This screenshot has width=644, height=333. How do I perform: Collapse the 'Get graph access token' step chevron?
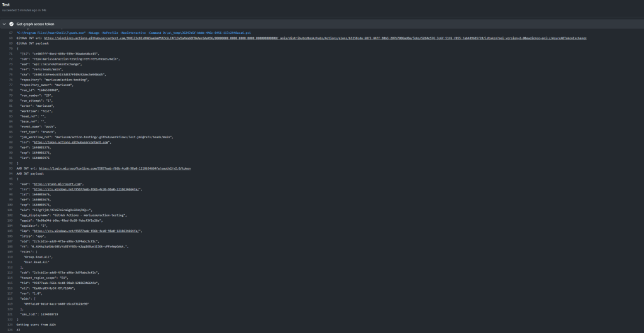point(4,23)
